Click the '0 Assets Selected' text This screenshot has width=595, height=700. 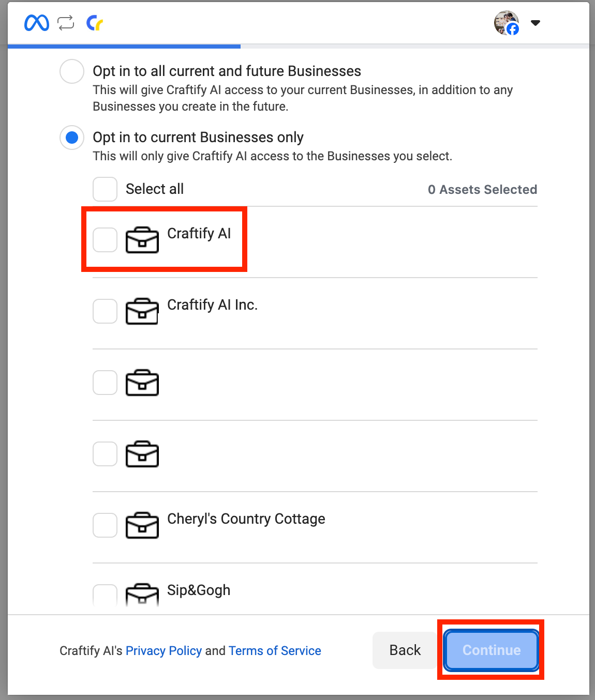coord(482,190)
